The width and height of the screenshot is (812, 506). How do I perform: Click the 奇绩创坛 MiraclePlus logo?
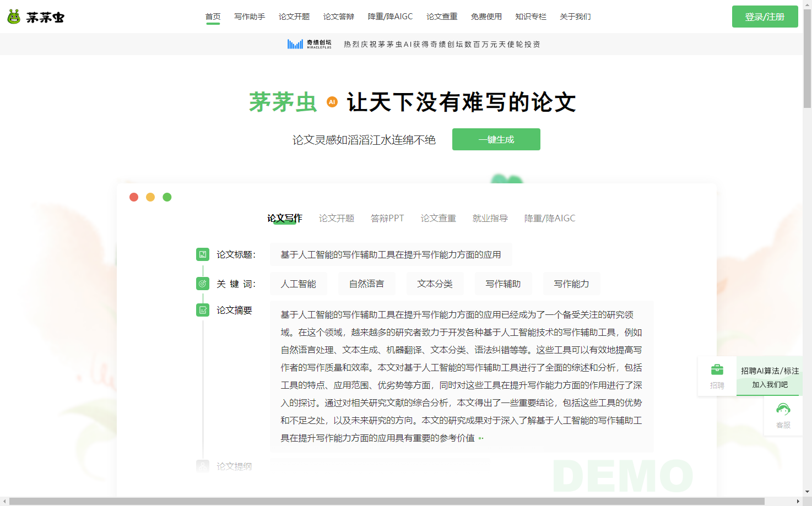coord(310,44)
